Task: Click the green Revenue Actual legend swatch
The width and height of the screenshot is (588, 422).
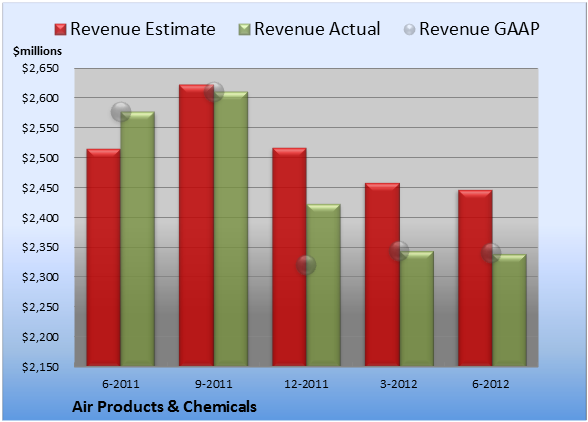Action: [244, 29]
